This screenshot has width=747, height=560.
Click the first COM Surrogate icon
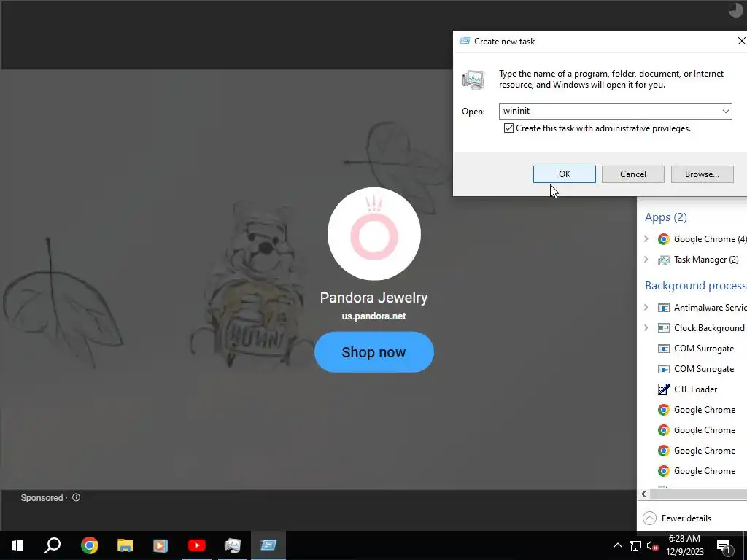click(x=663, y=349)
